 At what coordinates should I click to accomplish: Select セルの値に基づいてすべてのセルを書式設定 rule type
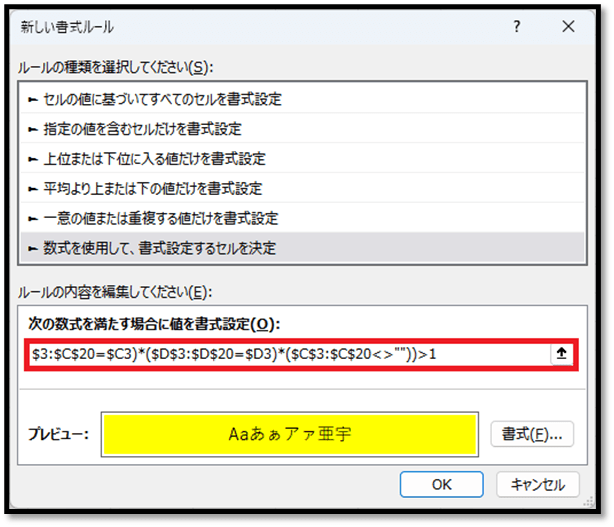coord(162,99)
